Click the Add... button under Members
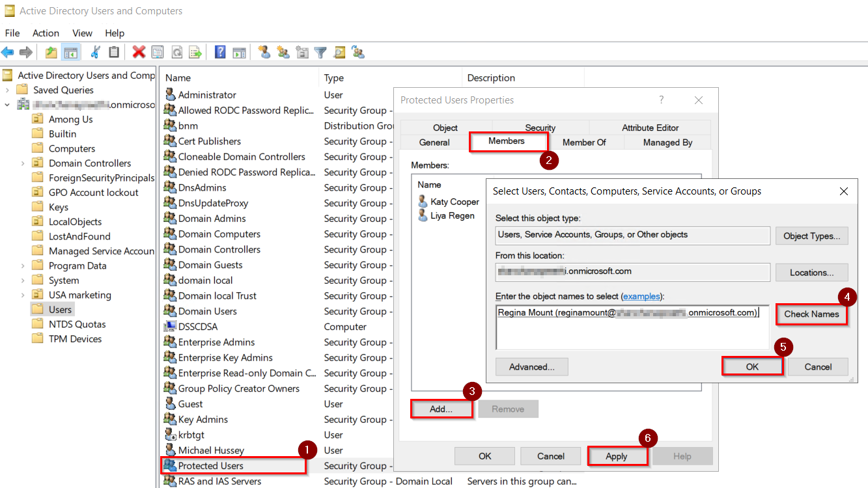 (441, 409)
